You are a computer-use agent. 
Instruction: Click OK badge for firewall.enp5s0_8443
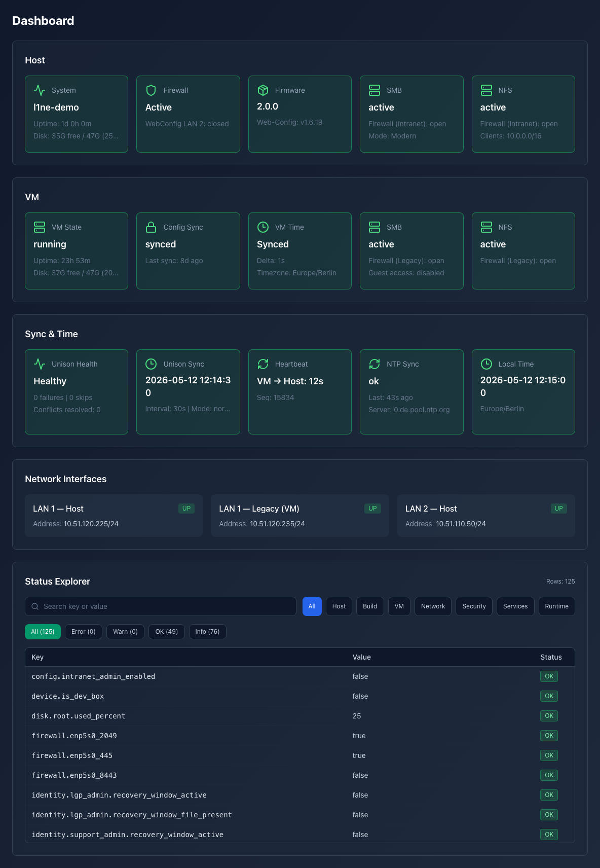click(549, 775)
